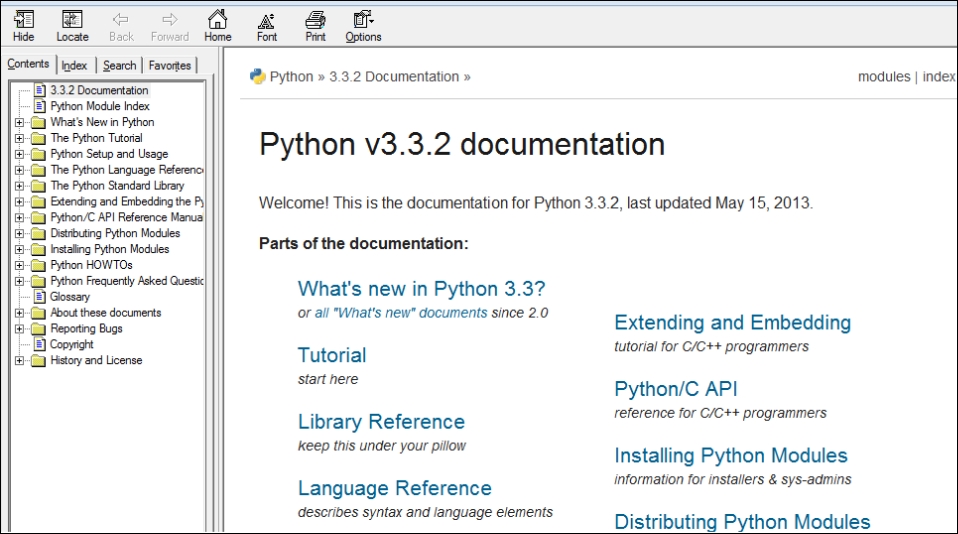Click the index link in header
The width and height of the screenshot is (958, 534).
point(938,76)
